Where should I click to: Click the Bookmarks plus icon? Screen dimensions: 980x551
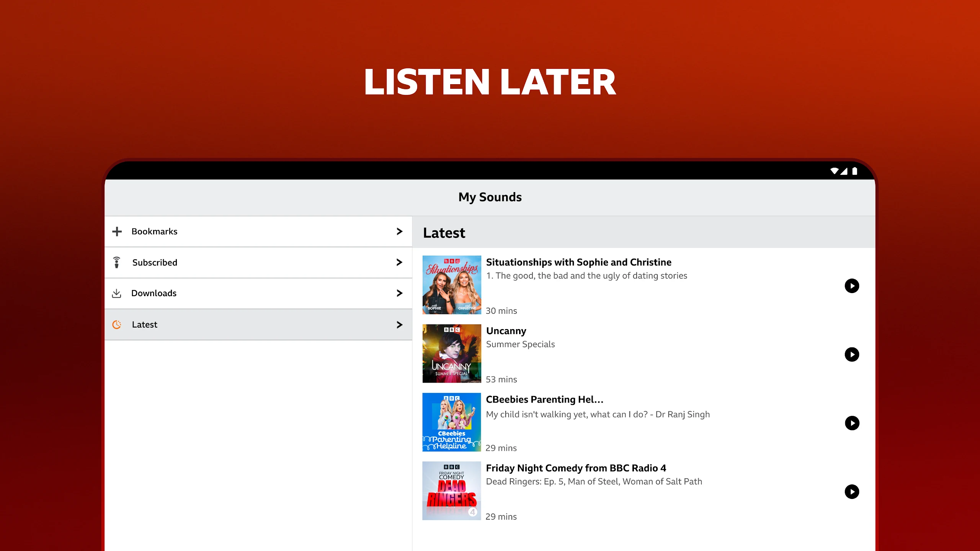pos(117,231)
